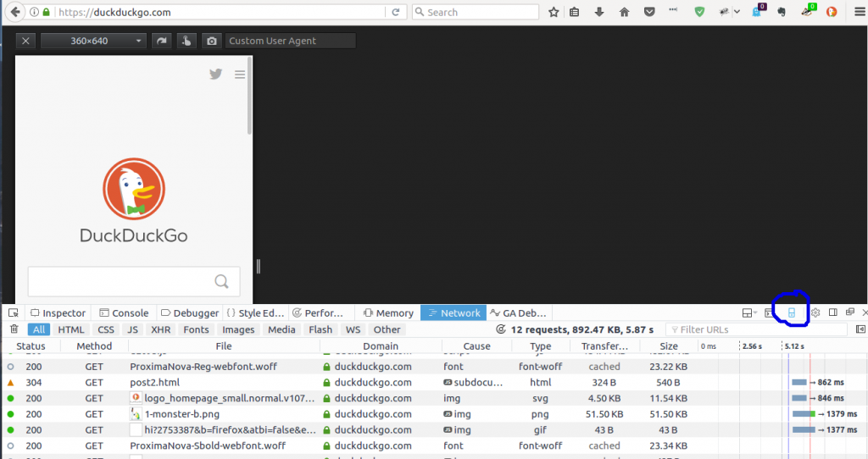Reload the page with the refresh icon
868x459 pixels.
[x=396, y=12]
